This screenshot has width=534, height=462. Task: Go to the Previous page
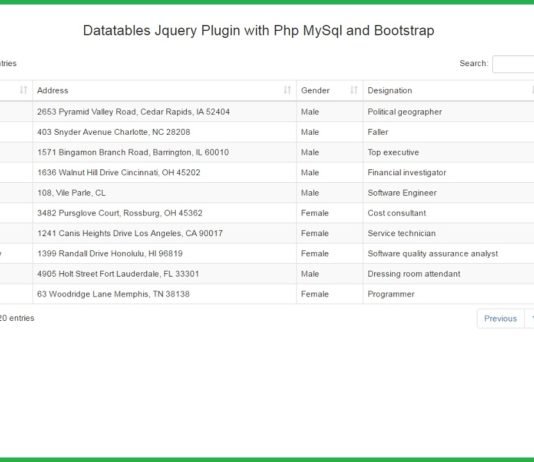coord(500,319)
